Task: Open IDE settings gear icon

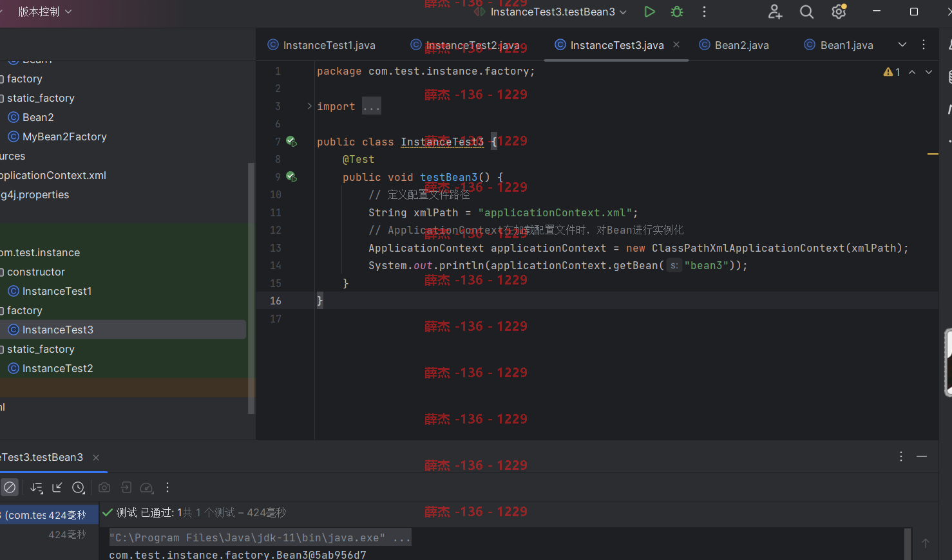Action: tap(839, 12)
